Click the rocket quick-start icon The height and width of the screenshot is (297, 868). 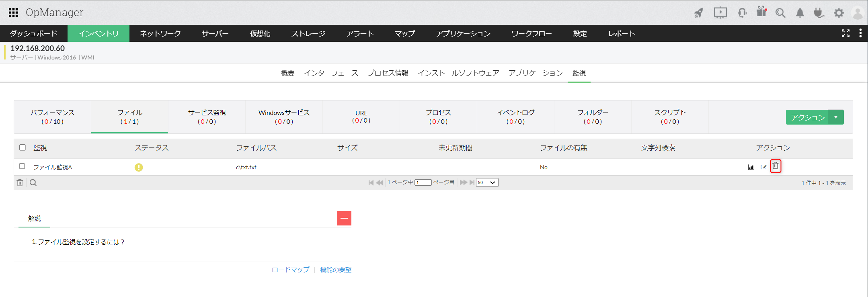tap(699, 13)
